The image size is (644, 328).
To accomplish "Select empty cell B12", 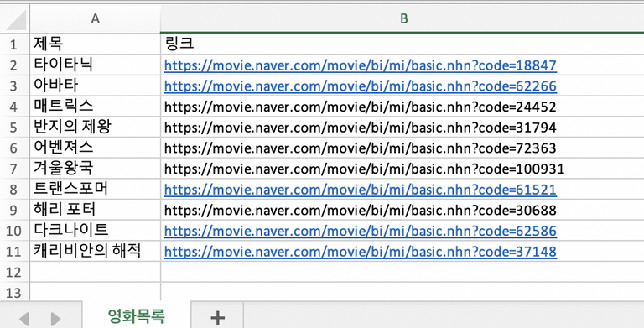I will [x=402, y=272].
